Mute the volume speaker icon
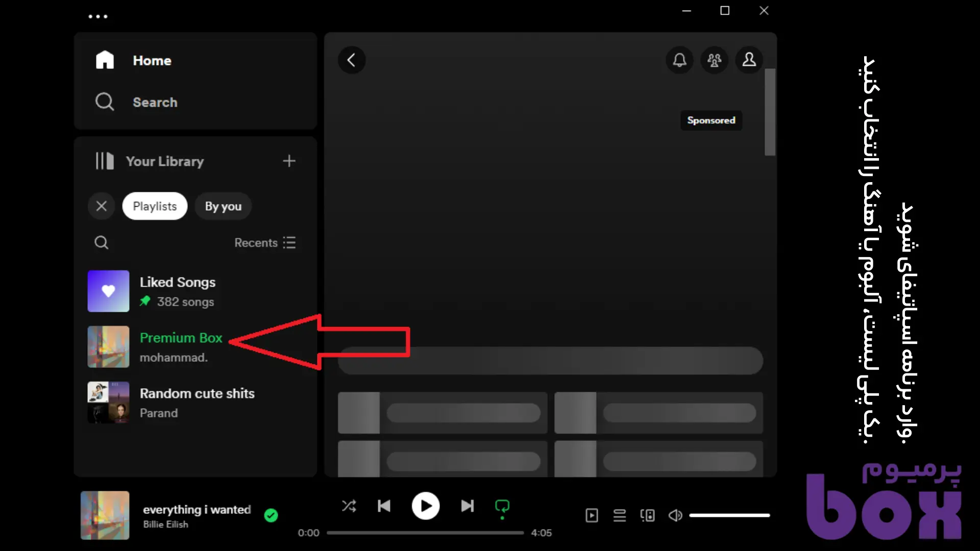980x551 pixels. [675, 515]
